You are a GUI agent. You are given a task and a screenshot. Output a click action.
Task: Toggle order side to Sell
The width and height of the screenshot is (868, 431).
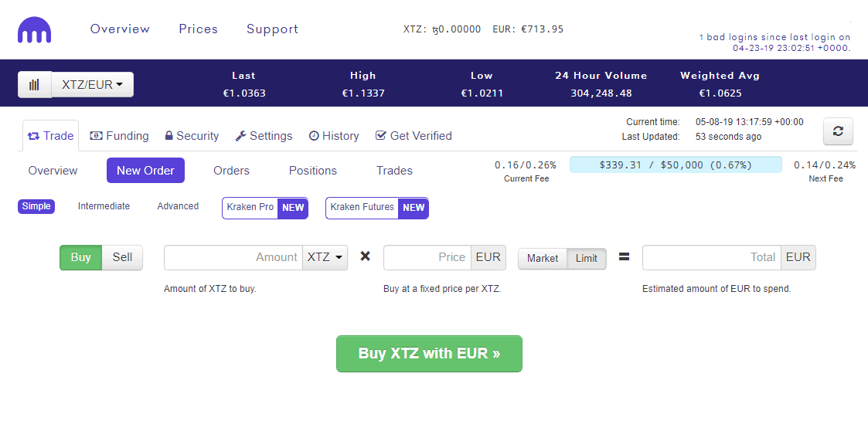122,257
